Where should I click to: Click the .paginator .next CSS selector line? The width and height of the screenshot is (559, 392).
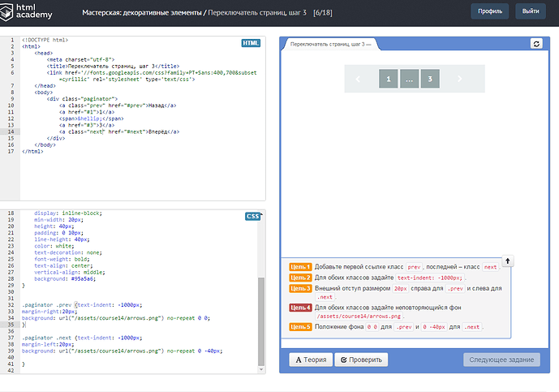point(82,338)
